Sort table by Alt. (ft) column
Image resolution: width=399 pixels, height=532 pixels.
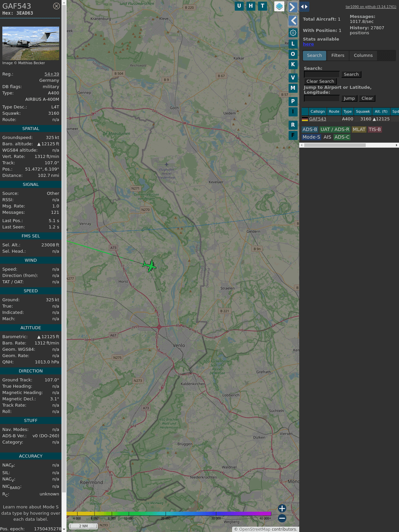click(x=381, y=112)
